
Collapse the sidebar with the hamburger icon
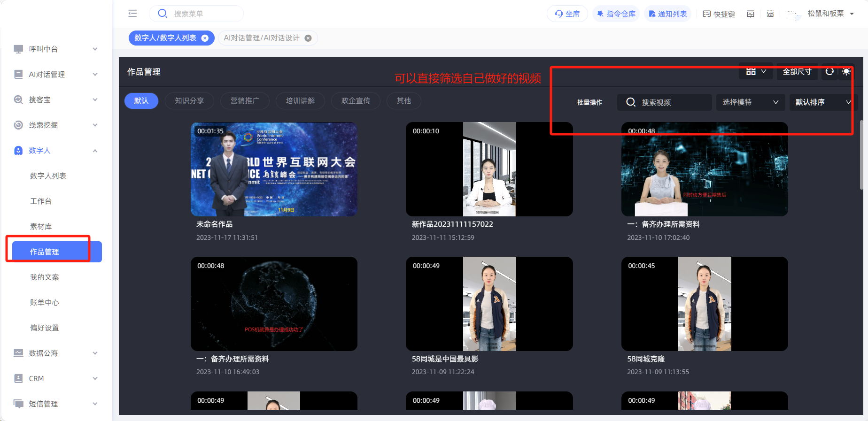pos(132,14)
